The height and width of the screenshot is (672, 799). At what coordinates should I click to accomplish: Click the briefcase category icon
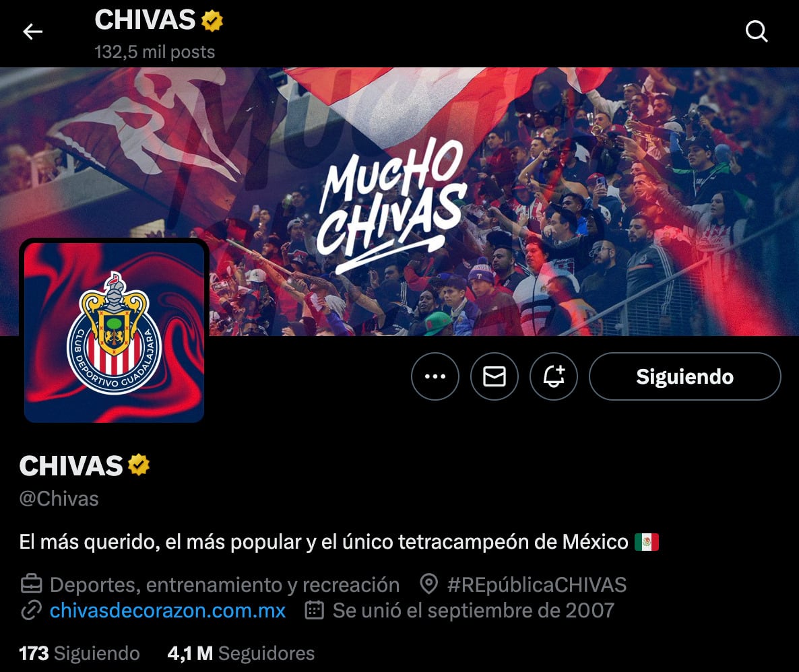coord(31,584)
